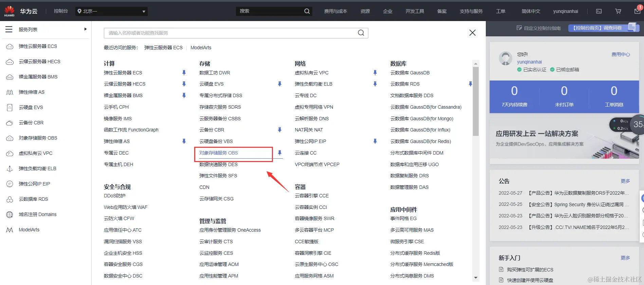The width and height of the screenshot is (644, 285).
Task: Unpin 弹性伸缩 AS in compute list
Action: [184, 141]
